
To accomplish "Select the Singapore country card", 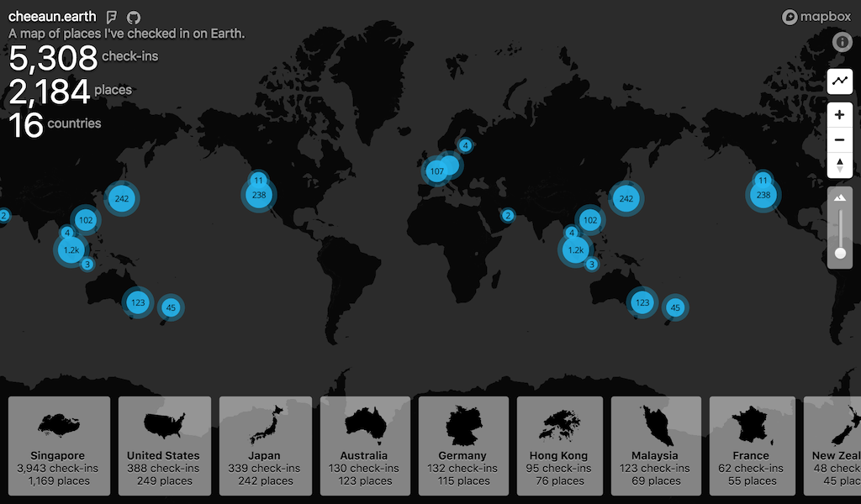I will click(59, 446).
